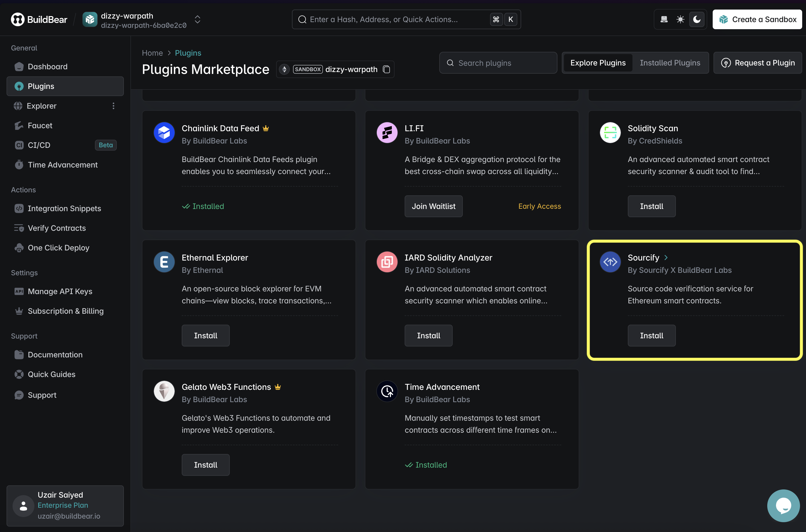Click the sandbox cube icon in header
The height and width of the screenshot is (532, 806).
coord(90,20)
